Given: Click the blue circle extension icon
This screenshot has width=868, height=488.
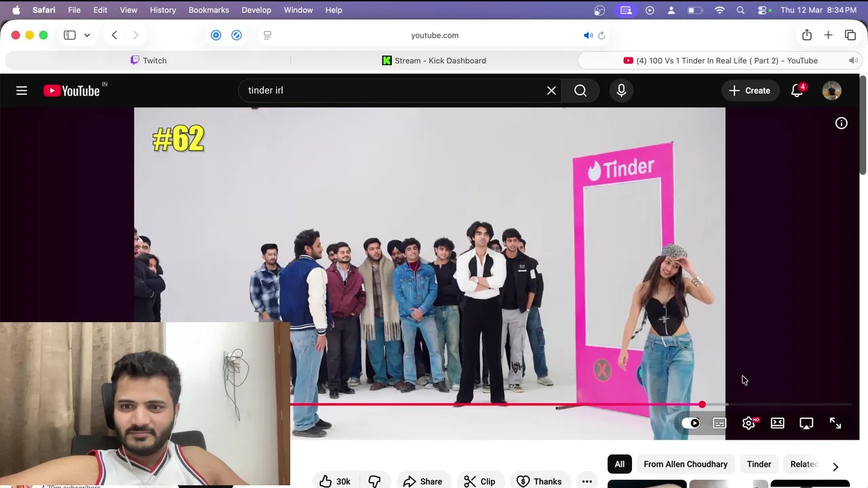Looking at the screenshot, I should click(216, 35).
